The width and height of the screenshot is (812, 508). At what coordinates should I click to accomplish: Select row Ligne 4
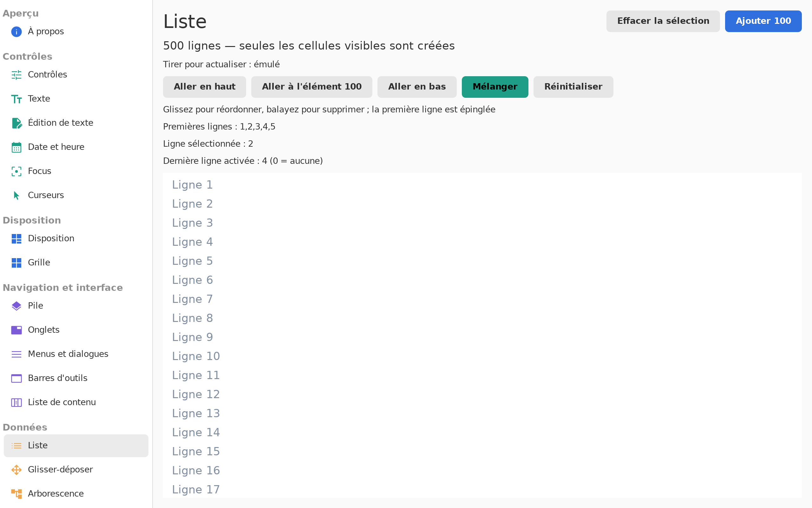click(x=482, y=242)
